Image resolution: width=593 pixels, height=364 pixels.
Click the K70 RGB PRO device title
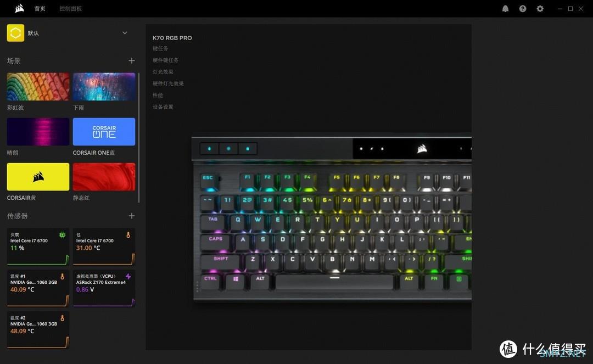pyautogui.click(x=172, y=38)
